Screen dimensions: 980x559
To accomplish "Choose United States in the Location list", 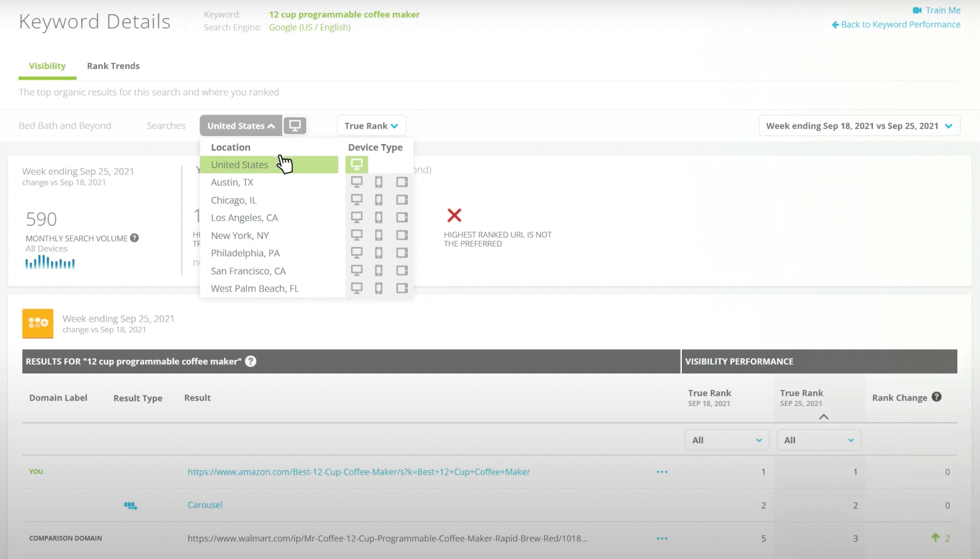I will [269, 165].
